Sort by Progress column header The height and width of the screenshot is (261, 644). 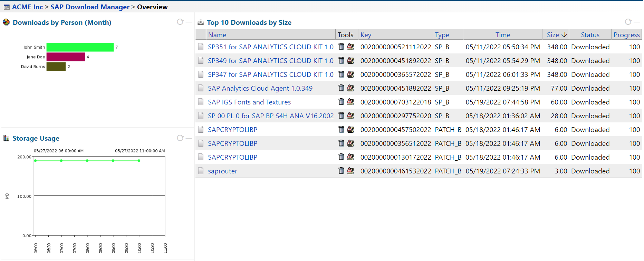[627, 35]
